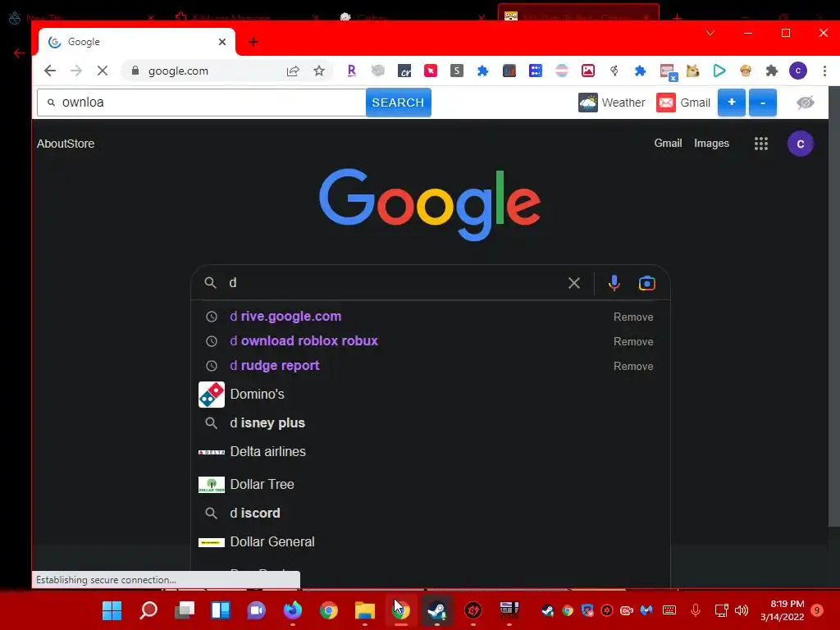Click the green play-triangle extension icon
840x630 pixels.
[719, 71]
